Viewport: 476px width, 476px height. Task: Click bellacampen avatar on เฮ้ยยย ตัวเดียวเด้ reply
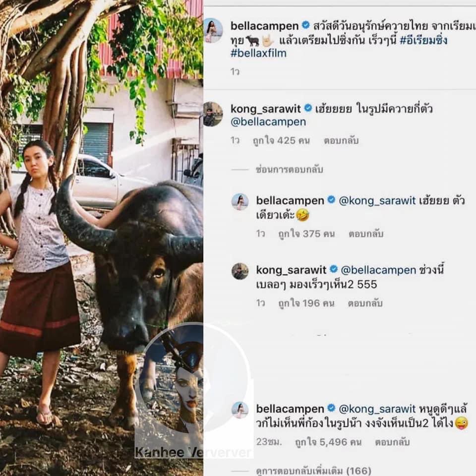[x=240, y=202]
